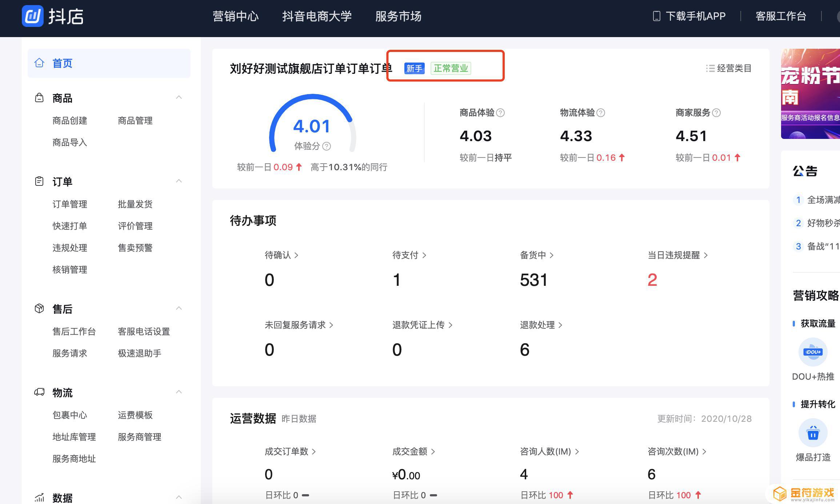Image resolution: width=840 pixels, height=504 pixels.
Task: Click the help icon next to 商家服务
Action: [x=716, y=113]
